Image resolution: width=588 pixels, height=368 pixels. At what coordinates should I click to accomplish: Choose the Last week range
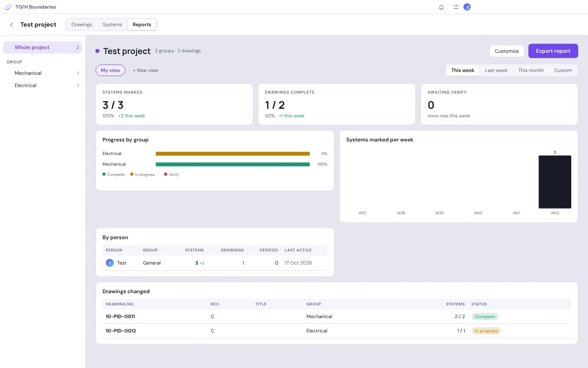[496, 70]
